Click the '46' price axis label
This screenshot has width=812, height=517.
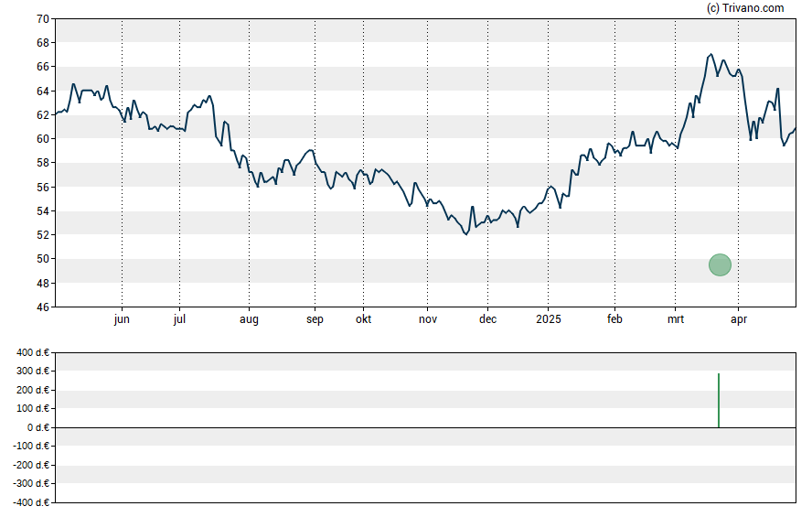(43, 307)
